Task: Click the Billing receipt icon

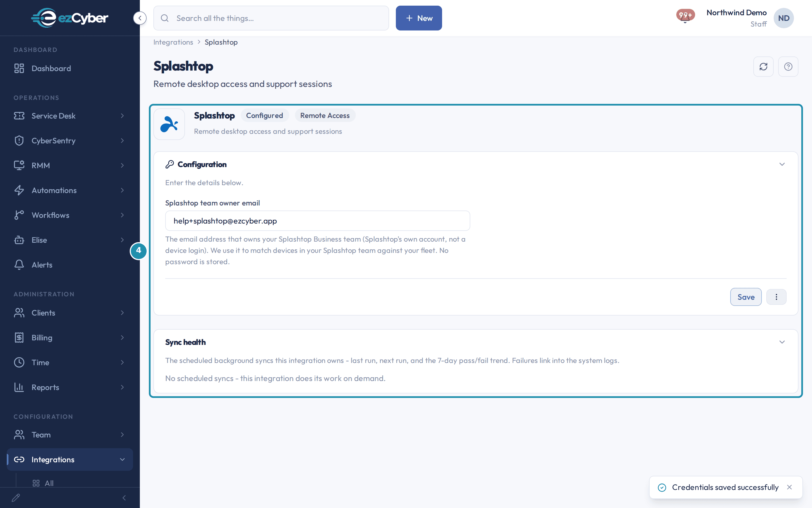Action: pyautogui.click(x=19, y=338)
